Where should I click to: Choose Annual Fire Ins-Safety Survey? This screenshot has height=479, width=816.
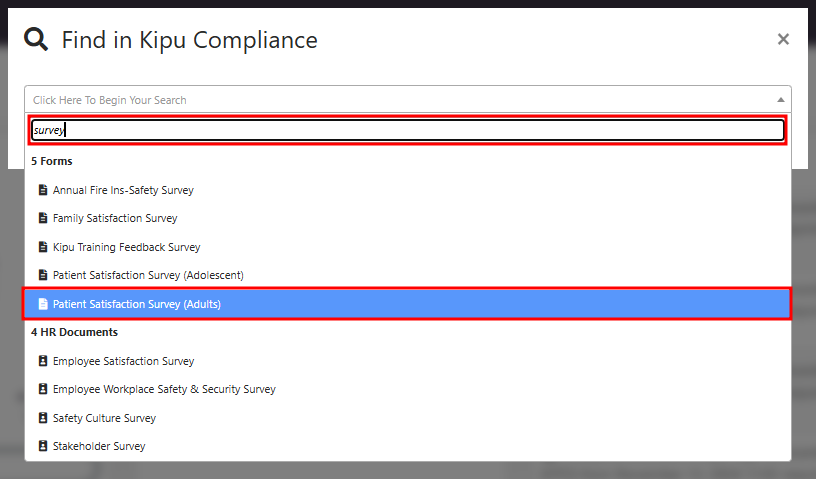123,190
